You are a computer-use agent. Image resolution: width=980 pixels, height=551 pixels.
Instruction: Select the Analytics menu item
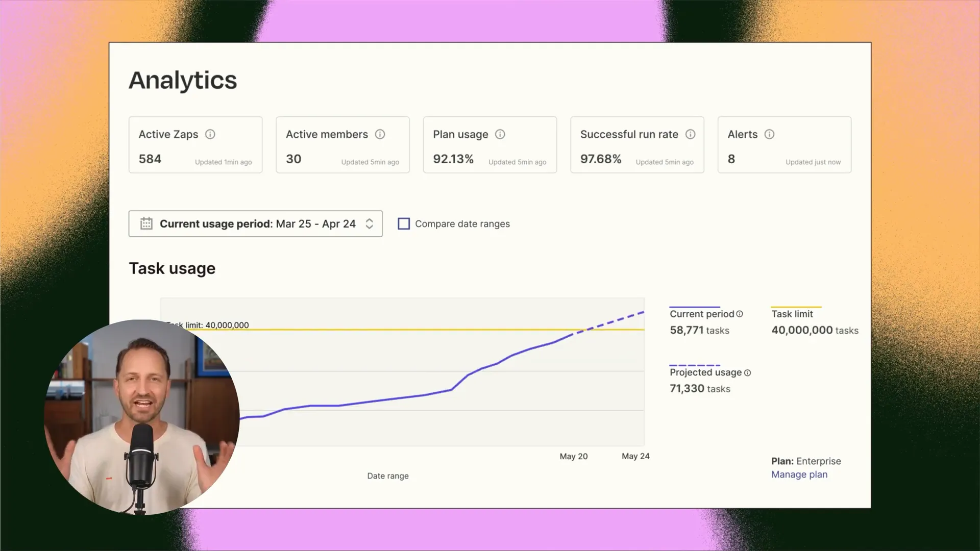tap(182, 80)
